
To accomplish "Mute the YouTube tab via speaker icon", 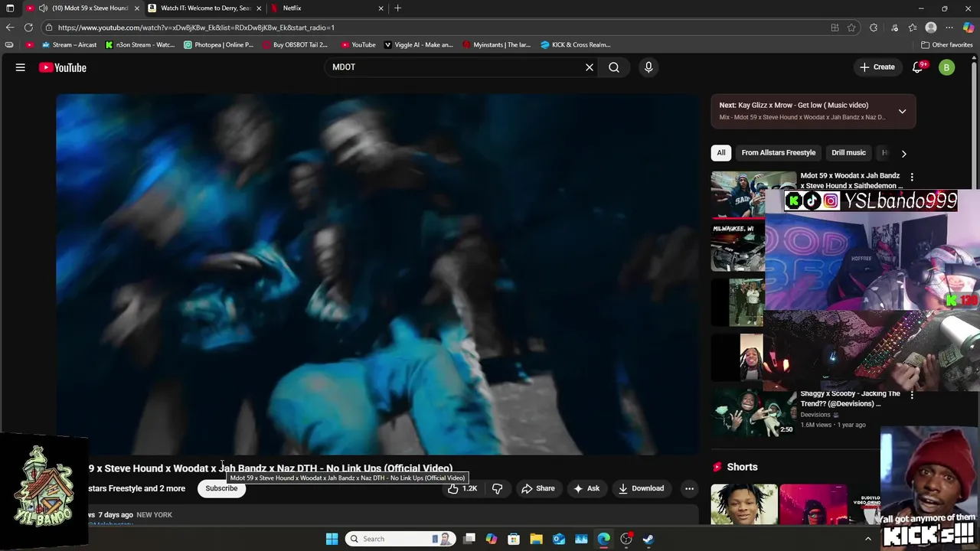I will [x=43, y=8].
